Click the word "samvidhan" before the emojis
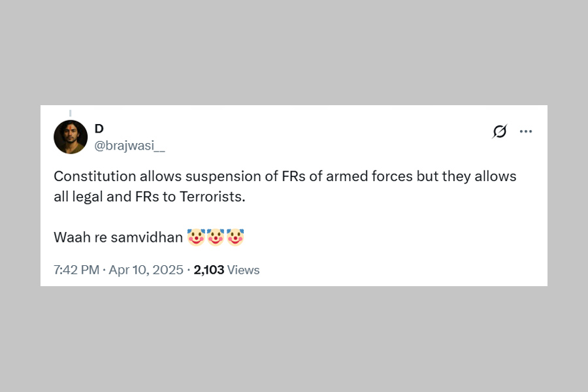 (146, 238)
